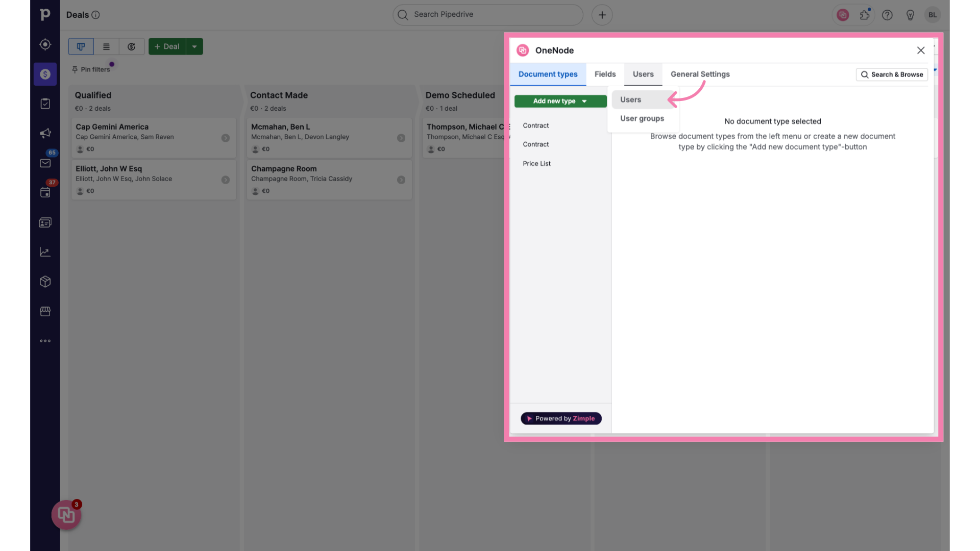
Task: Open the leads inbox sidebar icon
Action: [x=45, y=44]
